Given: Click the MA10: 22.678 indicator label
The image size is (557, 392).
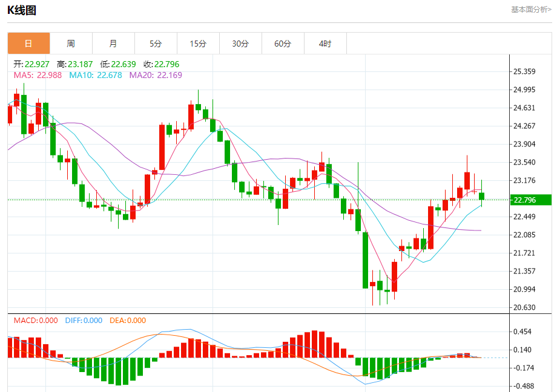Looking at the screenshot, I should pyautogui.click(x=96, y=75).
